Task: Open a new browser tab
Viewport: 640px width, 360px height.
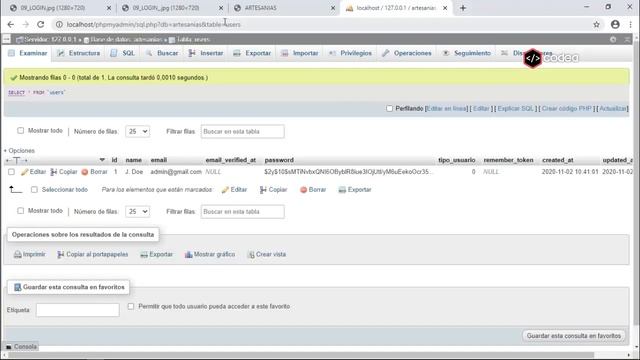Action: pos(463,8)
